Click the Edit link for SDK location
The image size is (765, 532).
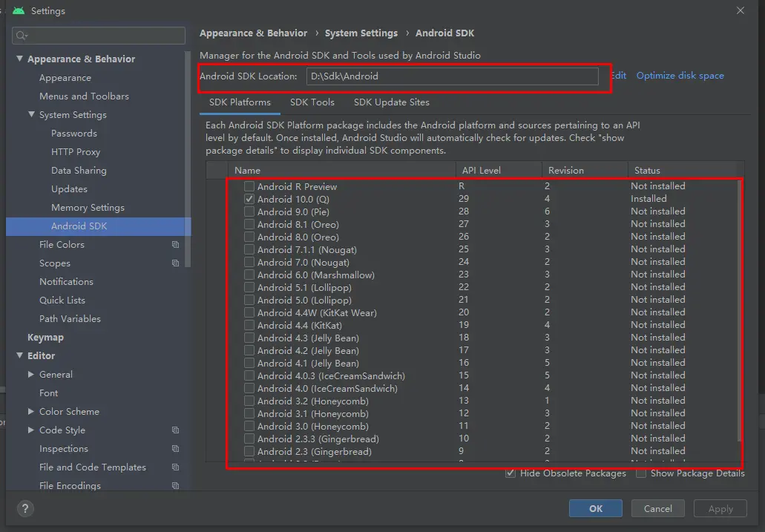pyautogui.click(x=619, y=76)
